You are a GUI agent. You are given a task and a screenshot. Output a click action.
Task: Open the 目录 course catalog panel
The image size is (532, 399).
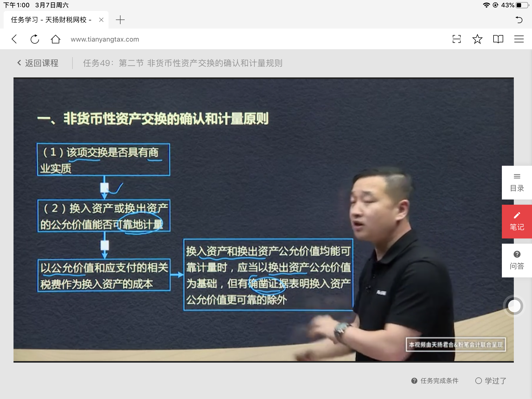click(x=517, y=183)
